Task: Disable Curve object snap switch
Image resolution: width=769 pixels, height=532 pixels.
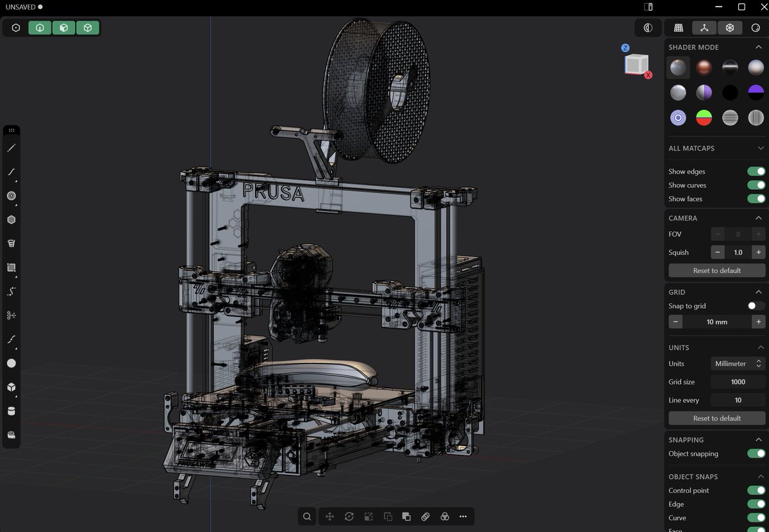Action: (x=756, y=518)
